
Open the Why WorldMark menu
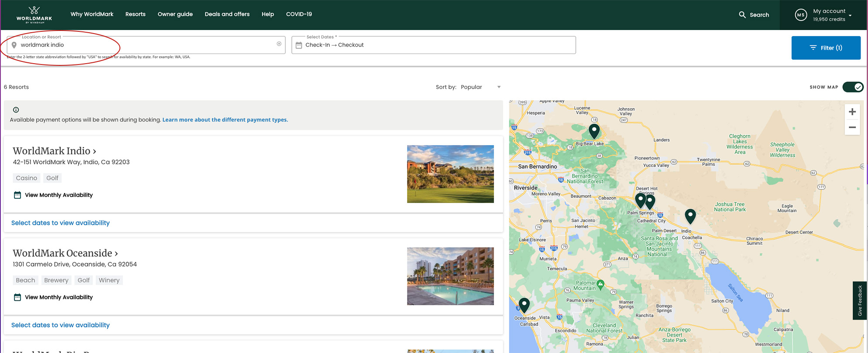coord(92,14)
